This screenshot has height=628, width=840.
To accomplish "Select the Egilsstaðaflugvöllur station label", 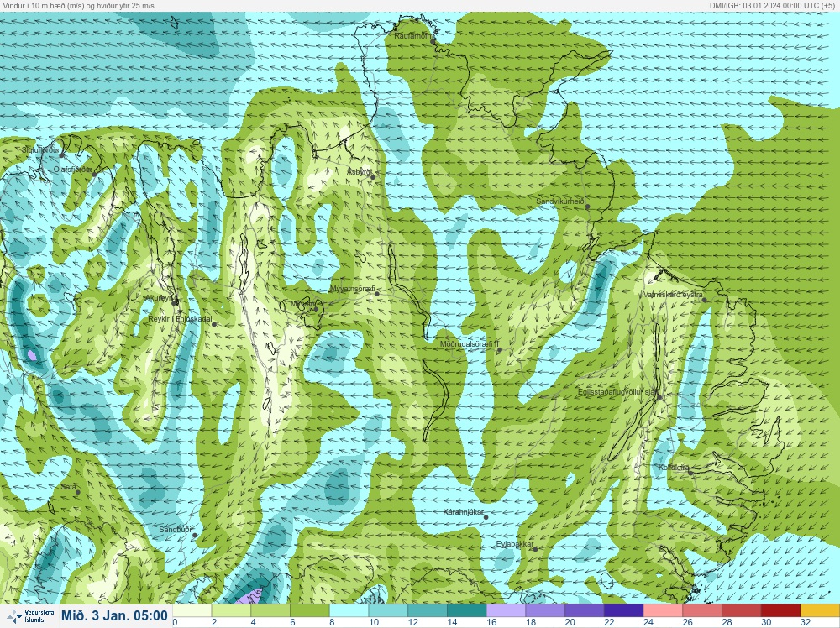I will pos(618,392).
